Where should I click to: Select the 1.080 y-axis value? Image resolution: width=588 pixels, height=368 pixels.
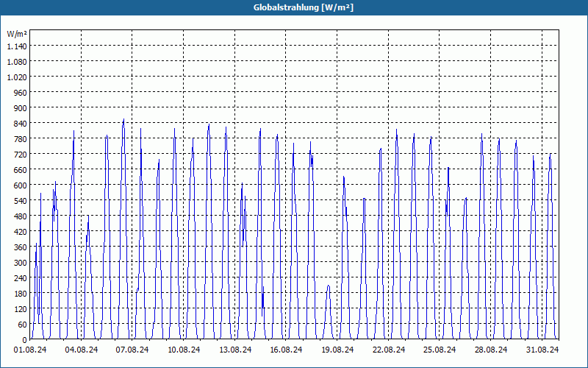(17, 62)
